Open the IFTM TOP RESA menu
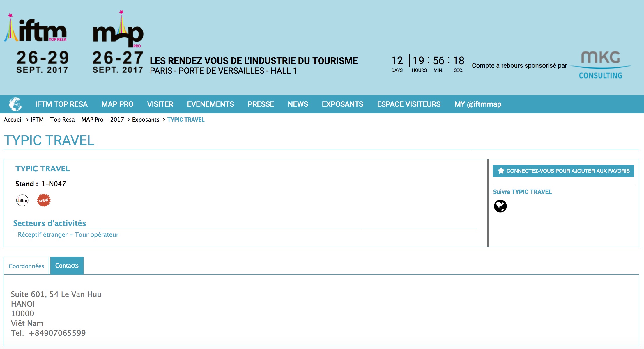644x349 pixels. click(x=61, y=104)
